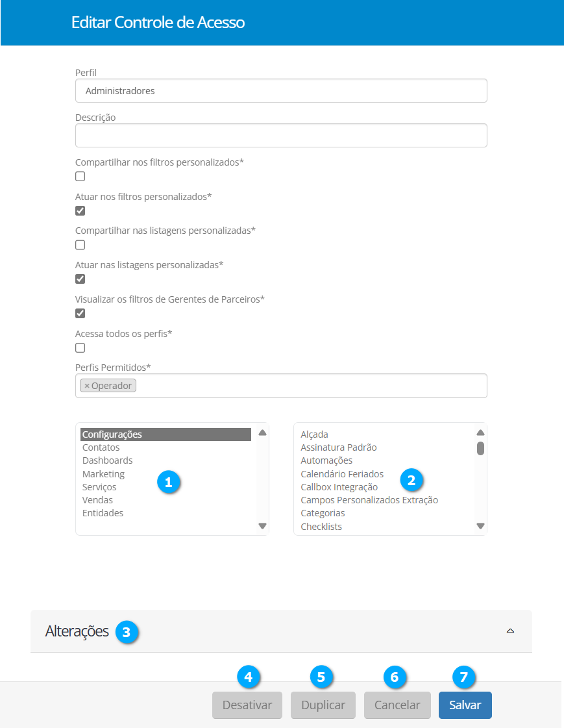564x728 pixels.
Task: Check Acessa todos os perfis box
Action: pyautogui.click(x=80, y=348)
